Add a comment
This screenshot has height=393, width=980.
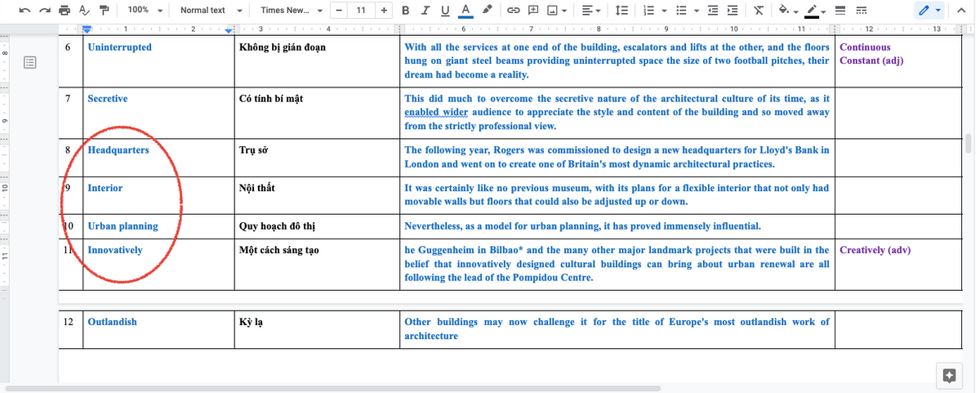click(x=533, y=11)
